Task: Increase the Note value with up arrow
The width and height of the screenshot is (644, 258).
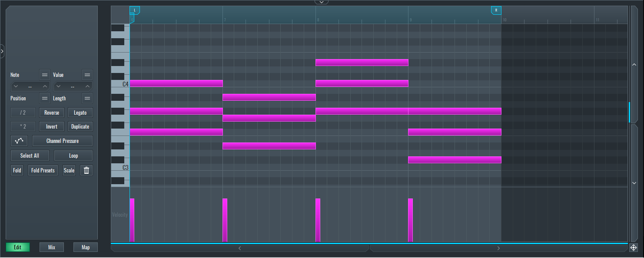Action: pos(44,86)
